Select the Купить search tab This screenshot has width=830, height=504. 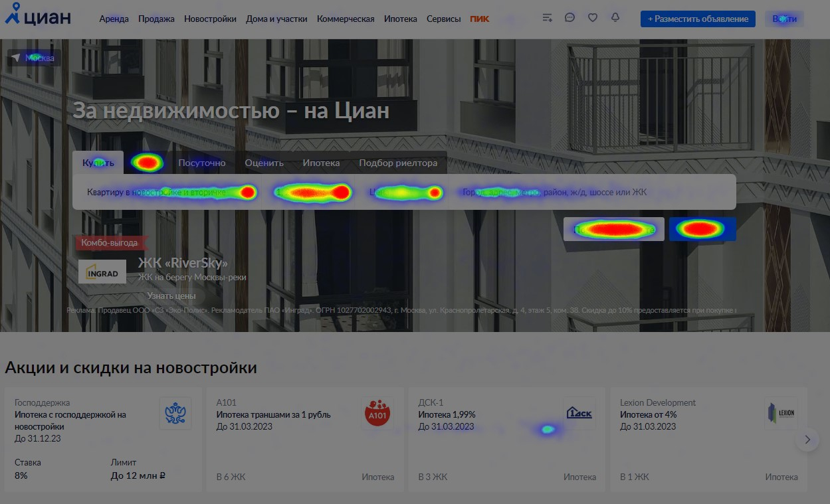click(x=98, y=163)
